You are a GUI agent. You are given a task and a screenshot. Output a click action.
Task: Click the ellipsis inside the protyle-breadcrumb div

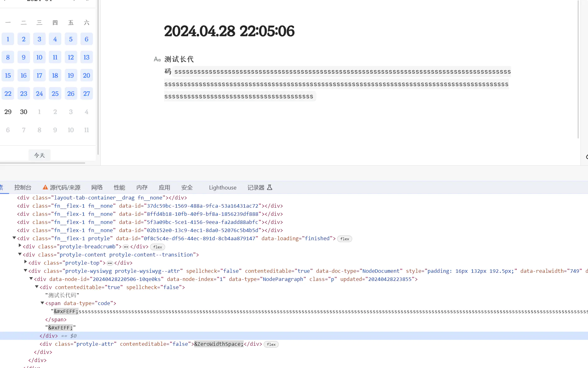[x=126, y=247]
